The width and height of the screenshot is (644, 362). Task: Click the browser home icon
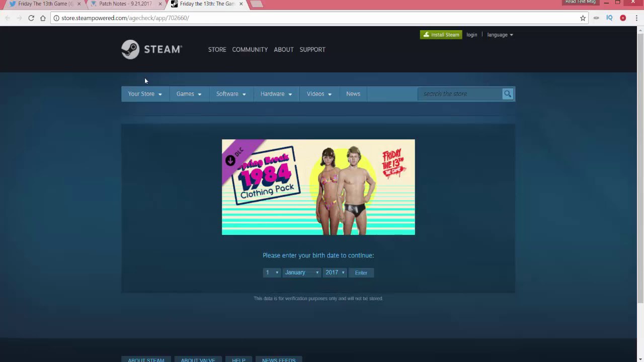[43, 18]
